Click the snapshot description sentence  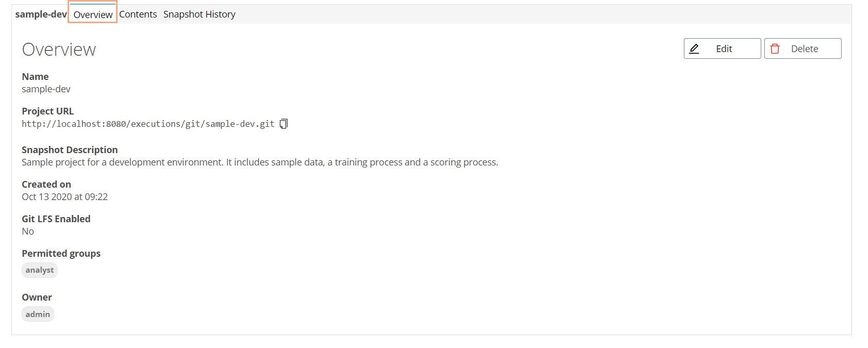point(260,162)
